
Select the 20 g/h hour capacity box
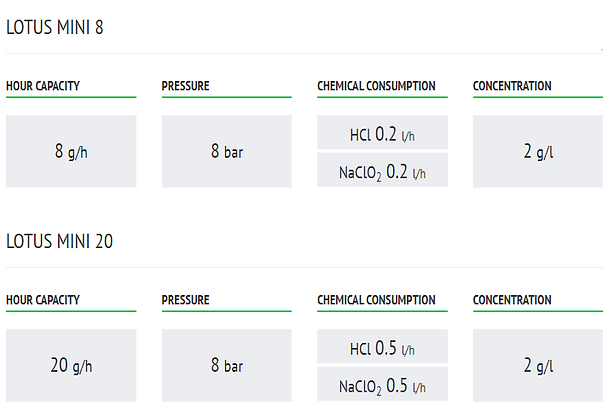click(x=71, y=365)
